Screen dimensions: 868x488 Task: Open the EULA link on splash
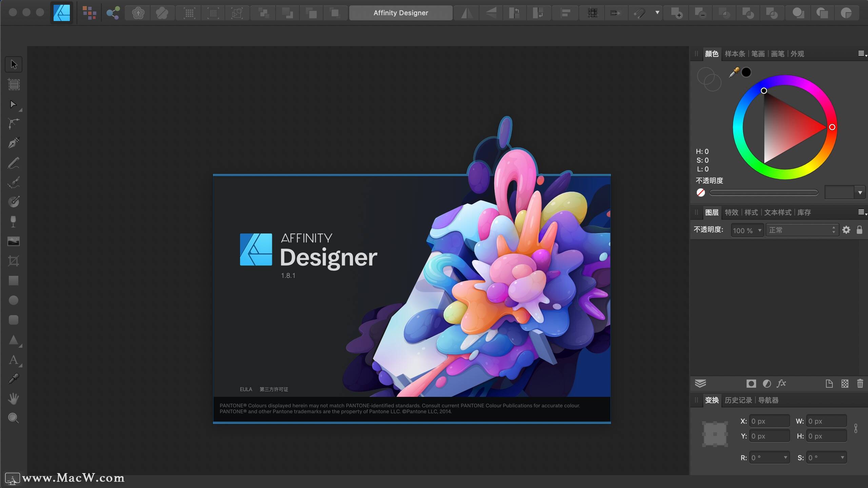246,389
